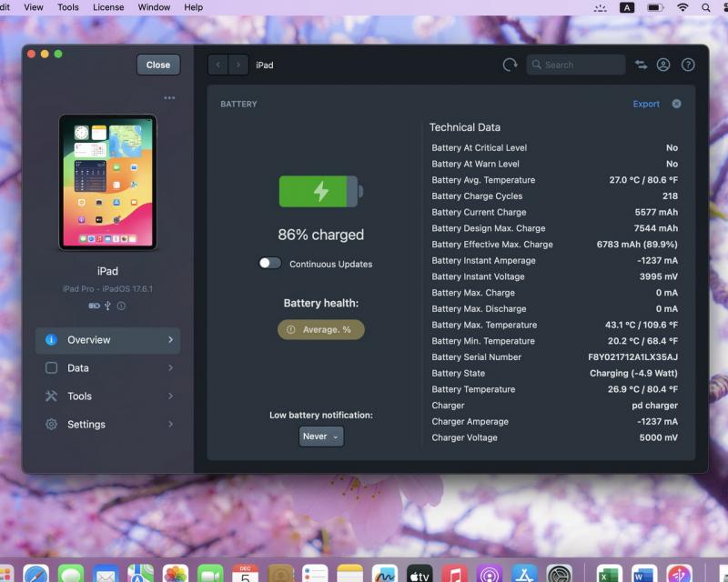Expand the Data section in the sidebar
Viewport: 728px width, 582px height.
click(x=107, y=368)
